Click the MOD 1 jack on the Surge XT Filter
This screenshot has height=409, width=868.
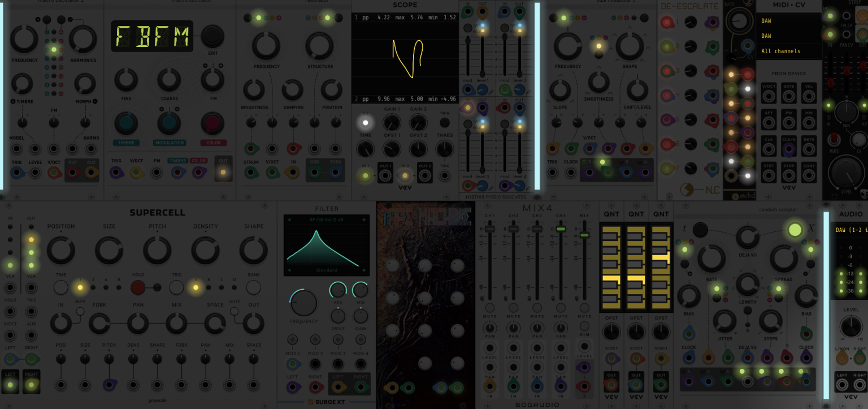coord(293,364)
